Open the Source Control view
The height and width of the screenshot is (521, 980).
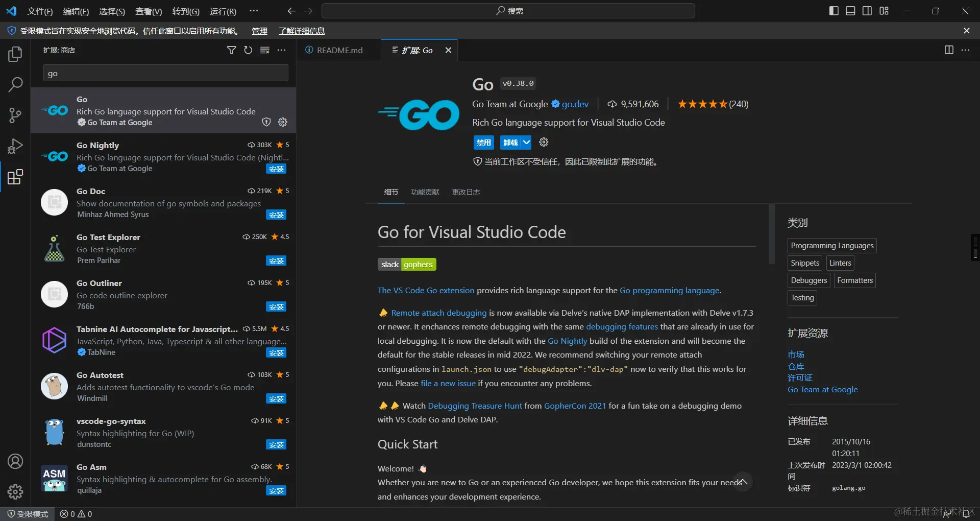(x=15, y=115)
